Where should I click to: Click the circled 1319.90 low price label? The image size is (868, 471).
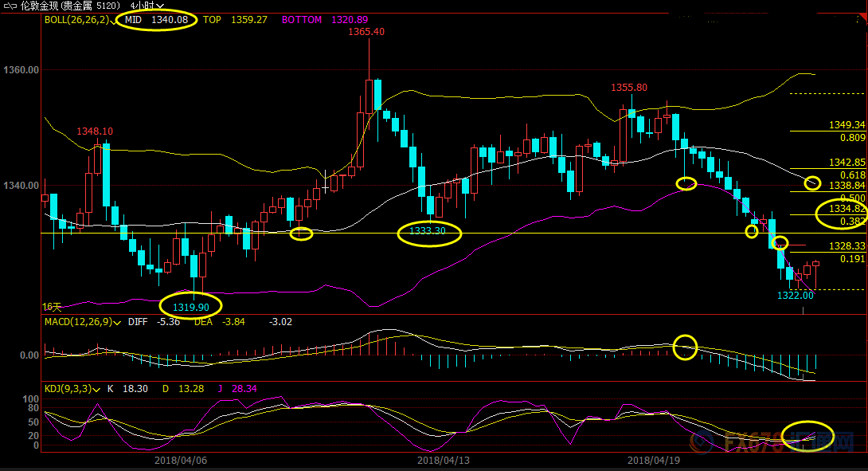pyautogui.click(x=191, y=307)
